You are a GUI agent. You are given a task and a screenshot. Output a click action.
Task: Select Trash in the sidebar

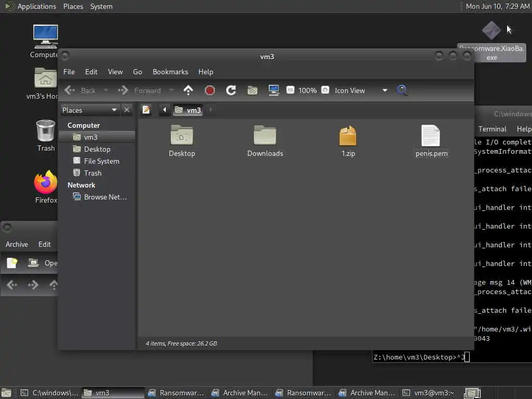click(97, 173)
